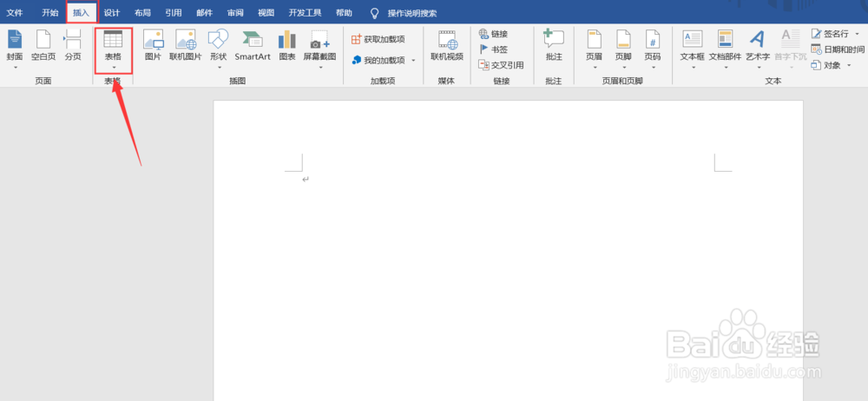Open My Add-ins (我的加载项)

tap(378, 60)
